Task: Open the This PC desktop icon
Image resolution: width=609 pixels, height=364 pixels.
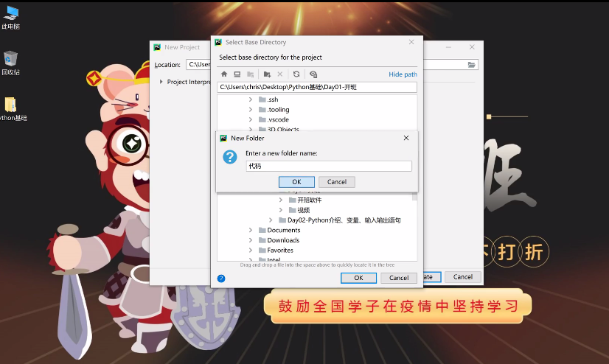Action: point(11,13)
